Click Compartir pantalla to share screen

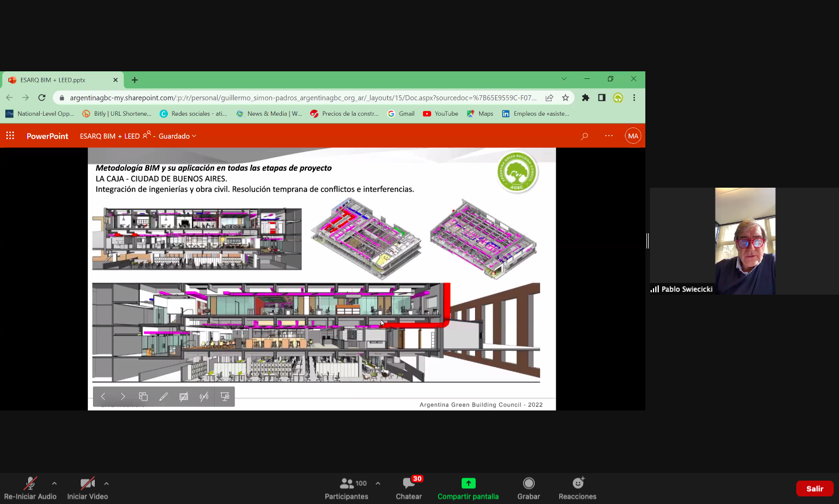click(x=468, y=488)
